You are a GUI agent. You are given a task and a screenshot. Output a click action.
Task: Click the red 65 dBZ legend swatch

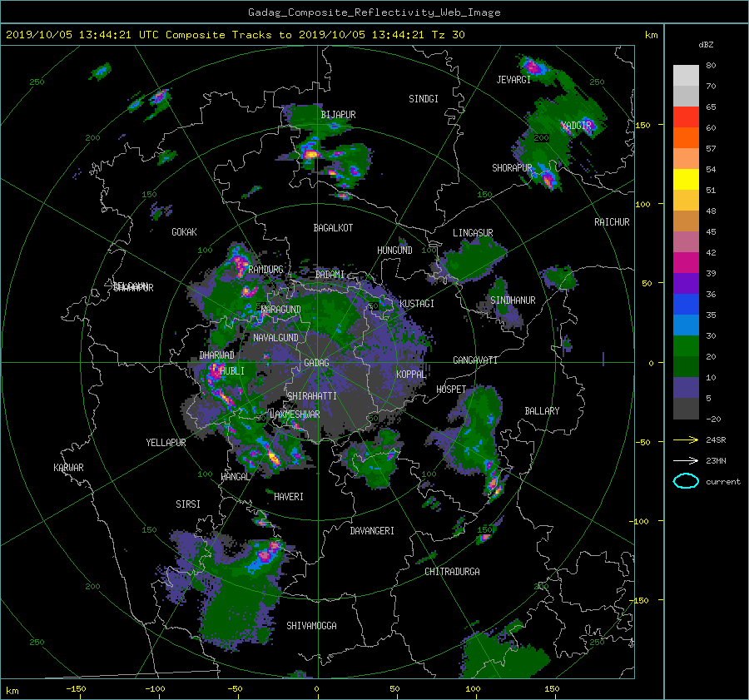[686, 117]
